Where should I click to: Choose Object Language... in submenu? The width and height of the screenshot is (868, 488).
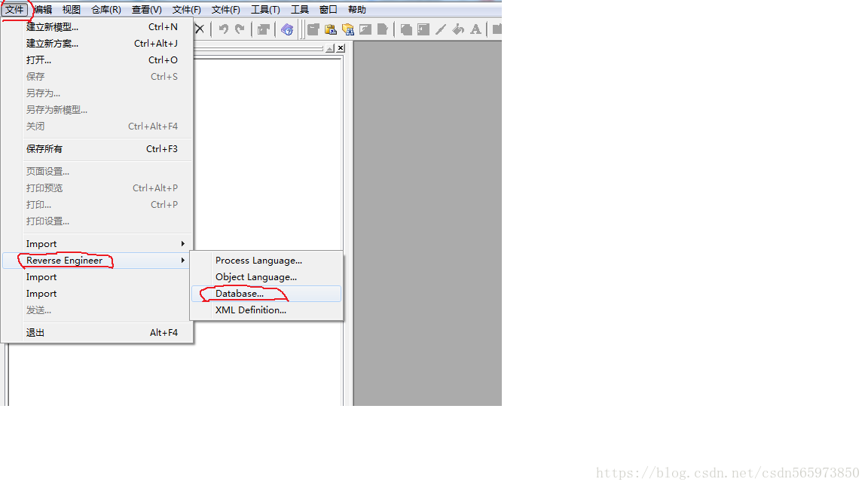[x=266, y=276]
